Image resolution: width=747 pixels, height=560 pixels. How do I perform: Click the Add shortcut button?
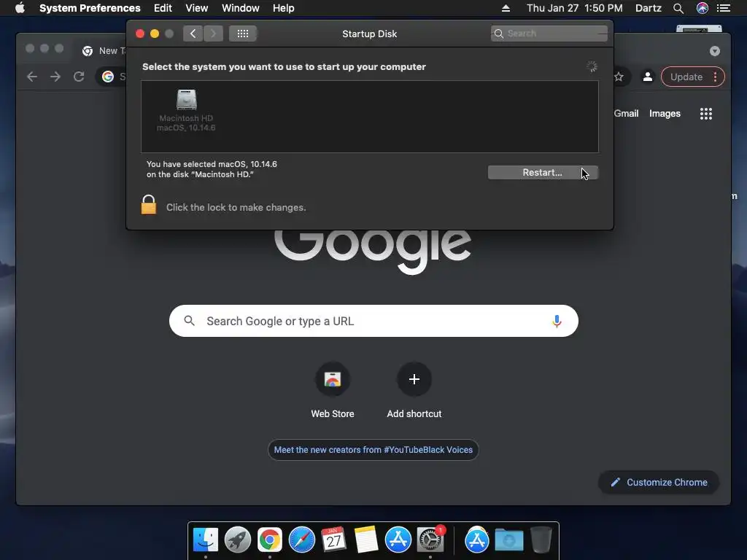(x=414, y=392)
